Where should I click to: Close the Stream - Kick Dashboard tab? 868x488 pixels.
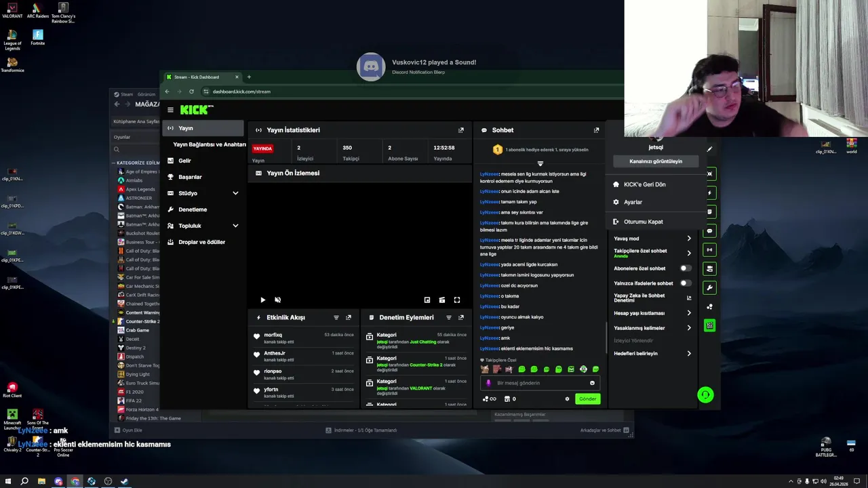click(x=237, y=77)
